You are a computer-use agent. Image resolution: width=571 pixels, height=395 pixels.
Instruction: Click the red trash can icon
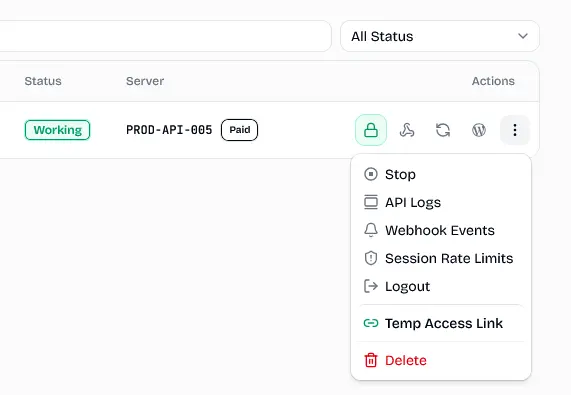pos(371,360)
